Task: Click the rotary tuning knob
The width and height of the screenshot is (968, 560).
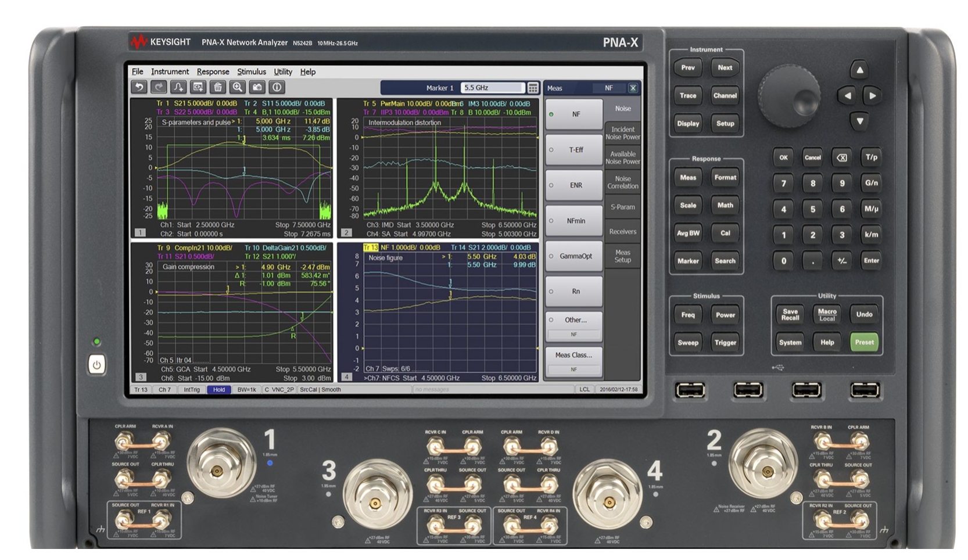Action: pos(788,96)
